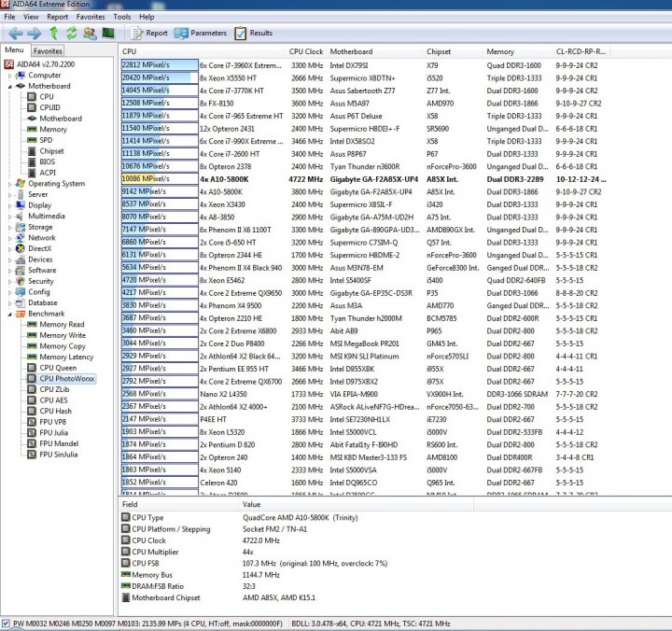Open the View menu
672x631 pixels.
click(31, 17)
